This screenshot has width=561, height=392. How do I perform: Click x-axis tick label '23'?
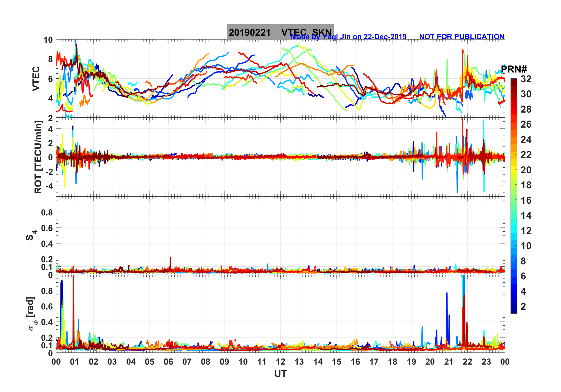click(x=486, y=362)
